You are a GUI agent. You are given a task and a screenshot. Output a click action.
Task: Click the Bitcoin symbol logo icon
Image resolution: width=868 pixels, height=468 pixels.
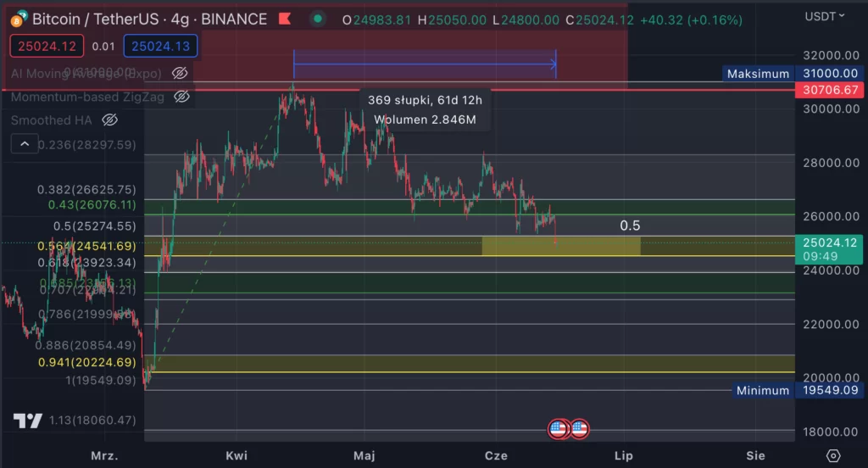[x=18, y=19]
